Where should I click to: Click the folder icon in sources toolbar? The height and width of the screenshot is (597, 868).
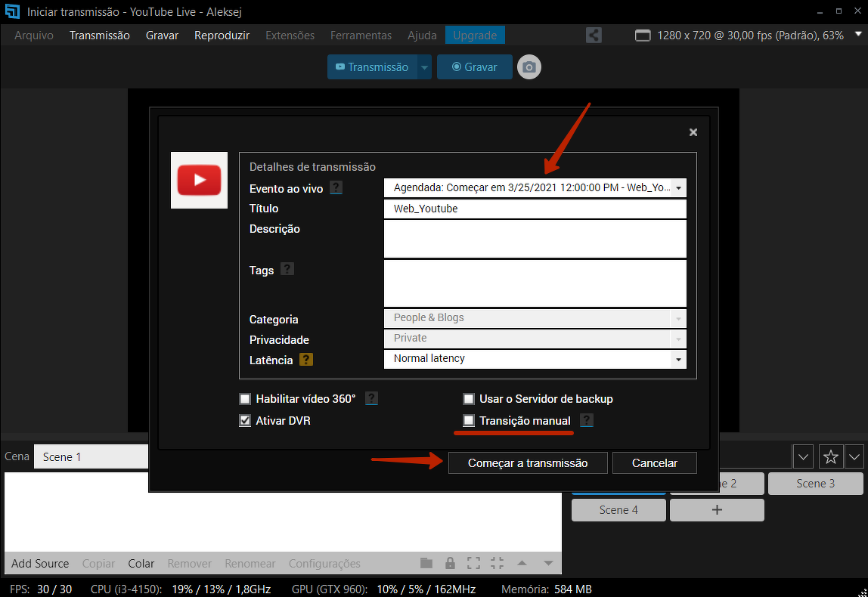(x=426, y=563)
